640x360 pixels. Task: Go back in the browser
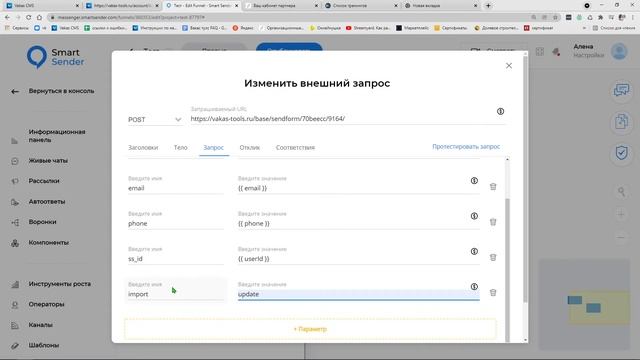[x=7, y=17]
